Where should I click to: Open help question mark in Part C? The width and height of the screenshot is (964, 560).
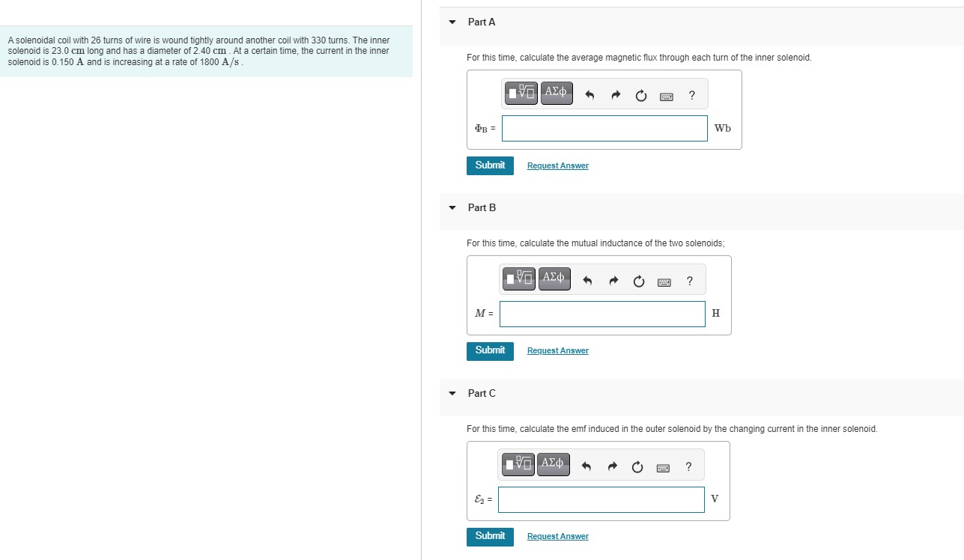click(688, 467)
